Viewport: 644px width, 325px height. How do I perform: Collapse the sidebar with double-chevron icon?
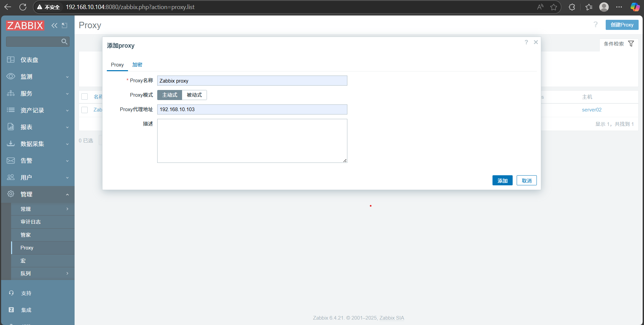tap(54, 26)
